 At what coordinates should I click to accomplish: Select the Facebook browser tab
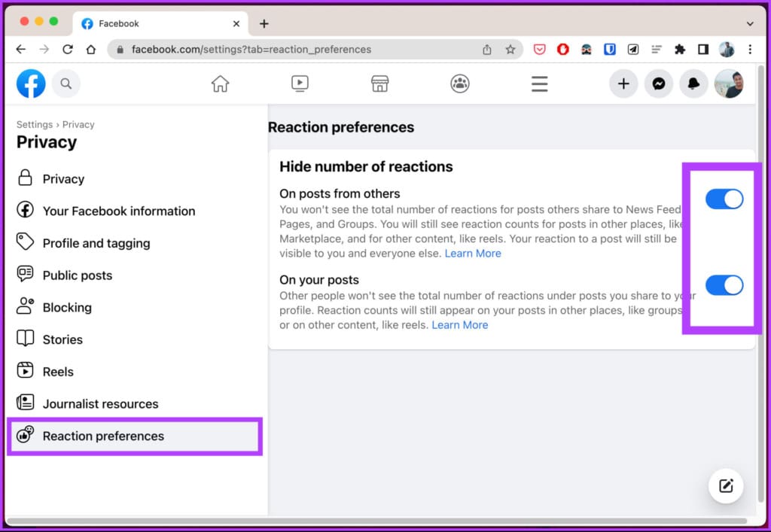point(160,23)
